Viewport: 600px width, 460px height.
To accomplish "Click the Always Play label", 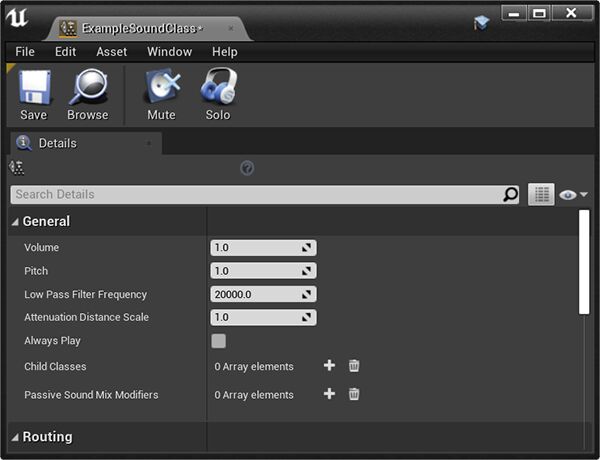I will pos(52,341).
